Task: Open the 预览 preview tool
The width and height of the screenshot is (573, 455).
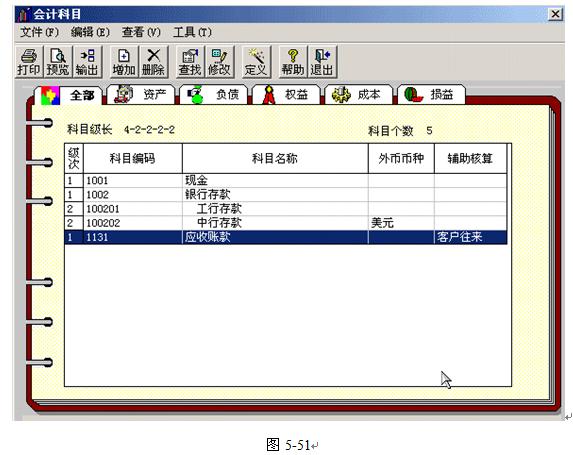Action: pyautogui.click(x=58, y=61)
